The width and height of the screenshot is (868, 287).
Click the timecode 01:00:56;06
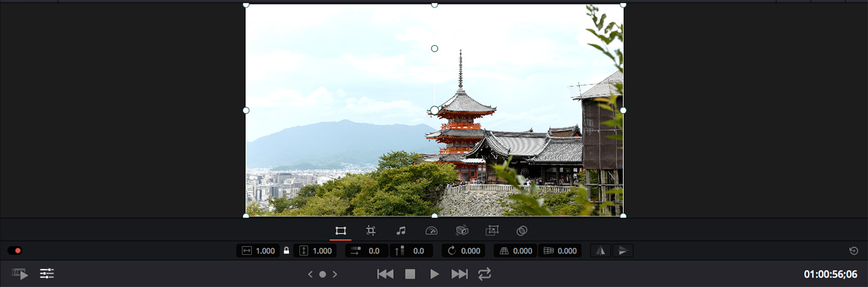pos(831,274)
